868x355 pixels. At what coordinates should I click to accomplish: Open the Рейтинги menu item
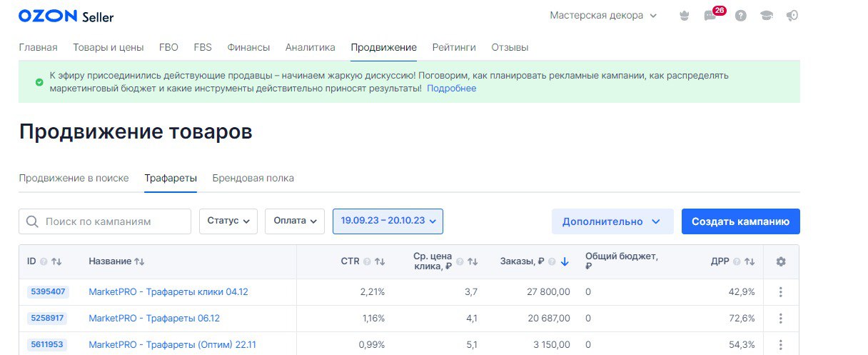click(454, 48)
